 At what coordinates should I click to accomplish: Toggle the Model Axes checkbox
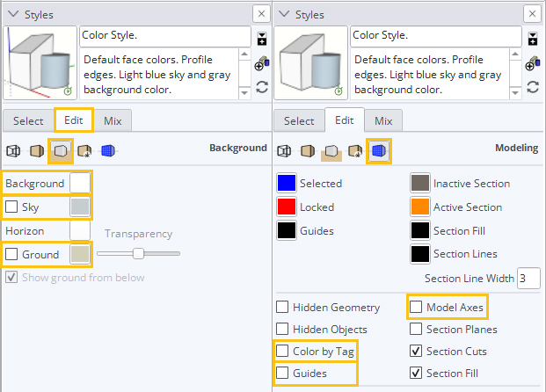click(417, 308)
